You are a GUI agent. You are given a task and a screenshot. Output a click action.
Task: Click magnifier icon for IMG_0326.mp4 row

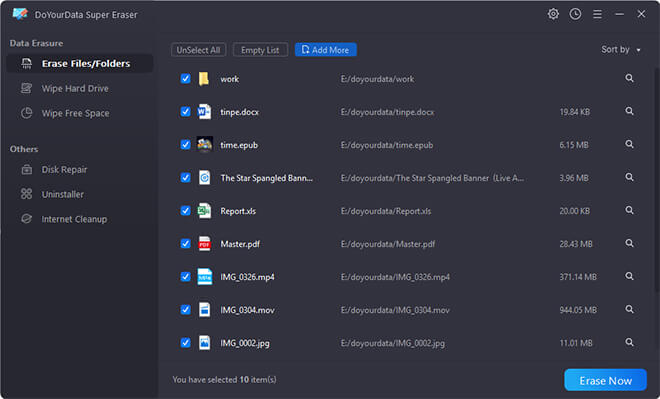[629, 276]
